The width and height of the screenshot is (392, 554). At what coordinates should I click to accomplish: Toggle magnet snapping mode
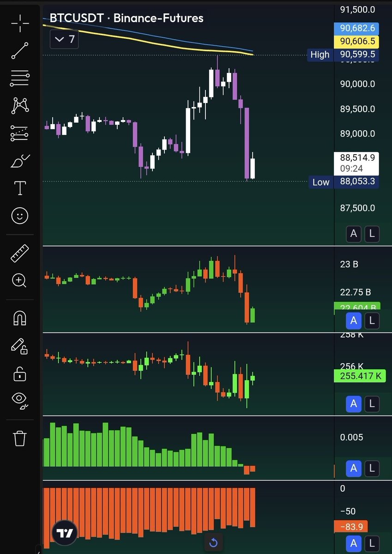(x=19, y=318)
